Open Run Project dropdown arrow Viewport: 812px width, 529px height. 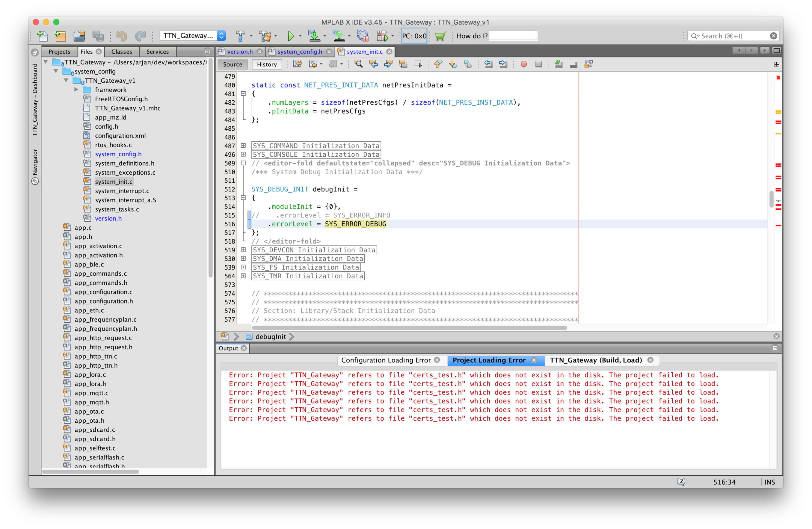click(300, 36)
